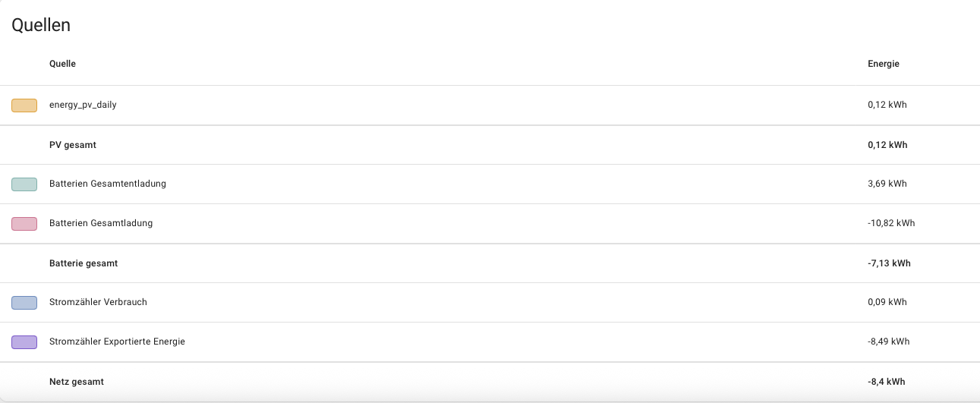Screen dimensions: 980x403
Task: Click the -8,49 kWh exported energy value
Action: point(889,342)
